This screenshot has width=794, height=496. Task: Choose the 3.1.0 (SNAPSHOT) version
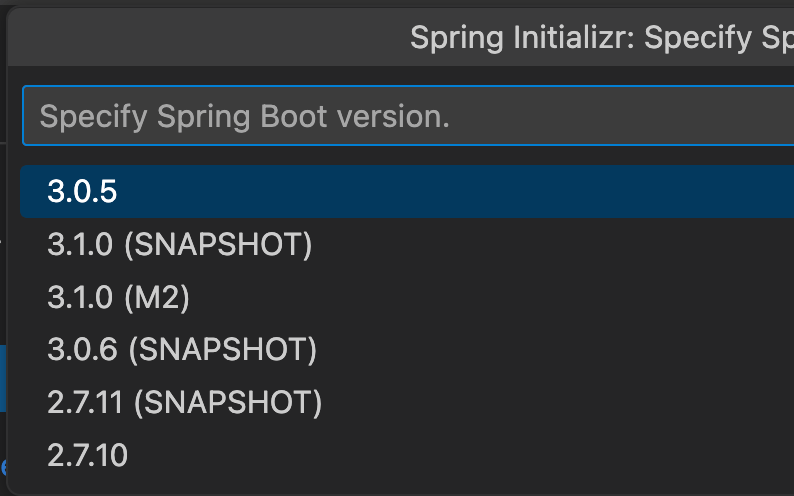click(x=407, y=244)
